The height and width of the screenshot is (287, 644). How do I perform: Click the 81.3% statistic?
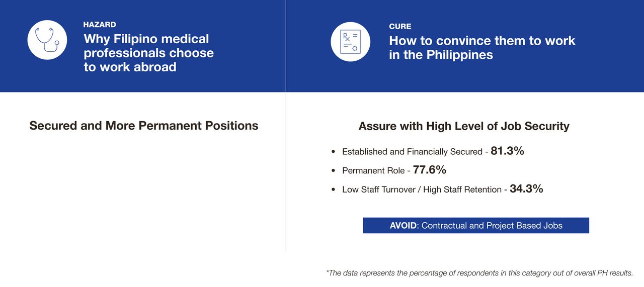(x=507, y=151)
